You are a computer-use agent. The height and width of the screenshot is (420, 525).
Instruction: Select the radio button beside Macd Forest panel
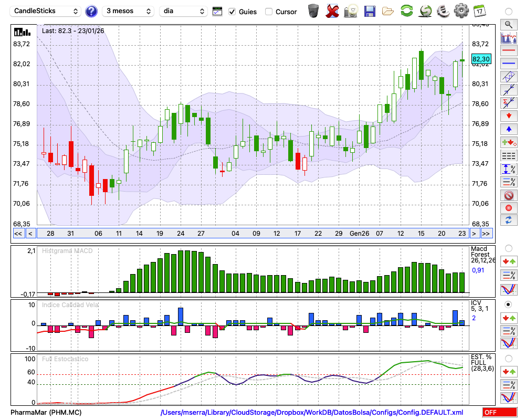pos(508,248)
